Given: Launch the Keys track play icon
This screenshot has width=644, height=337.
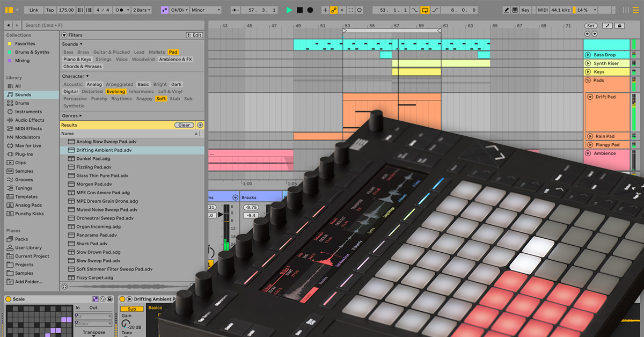Looking at the screenshot, I should [588, 72].
